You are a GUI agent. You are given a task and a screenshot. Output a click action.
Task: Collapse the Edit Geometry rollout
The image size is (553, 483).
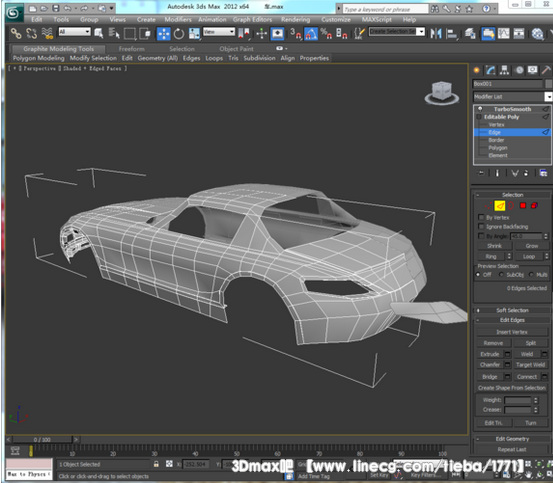[512, 439]
